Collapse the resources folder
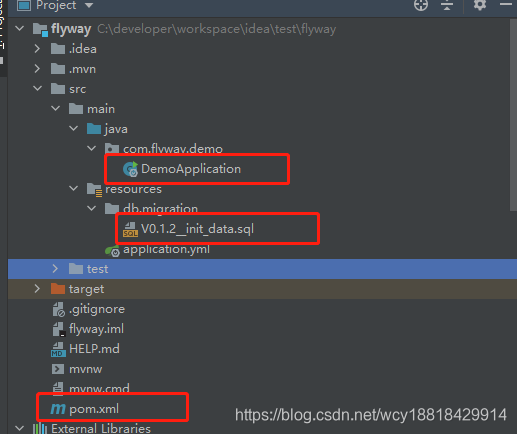 click(73, 188)
